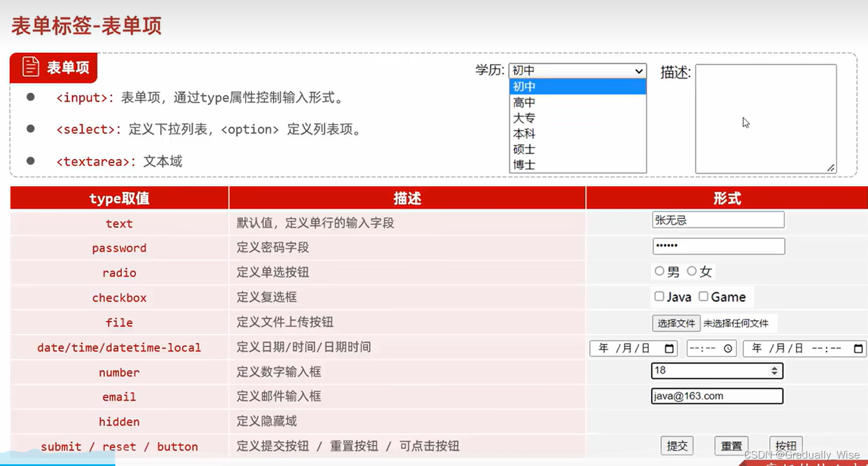The image size is (868, 466).
Task: Click the password type cell
Action: pyautogui.click(x=119, y=248)
